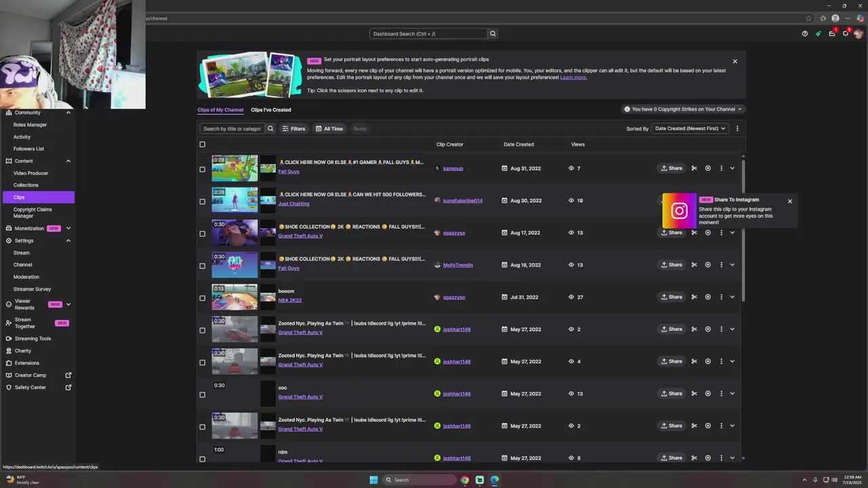Viewport: 868px width, 488px height.
Task: Click the Learn more link in banner
Action: [x=573, y=77]
